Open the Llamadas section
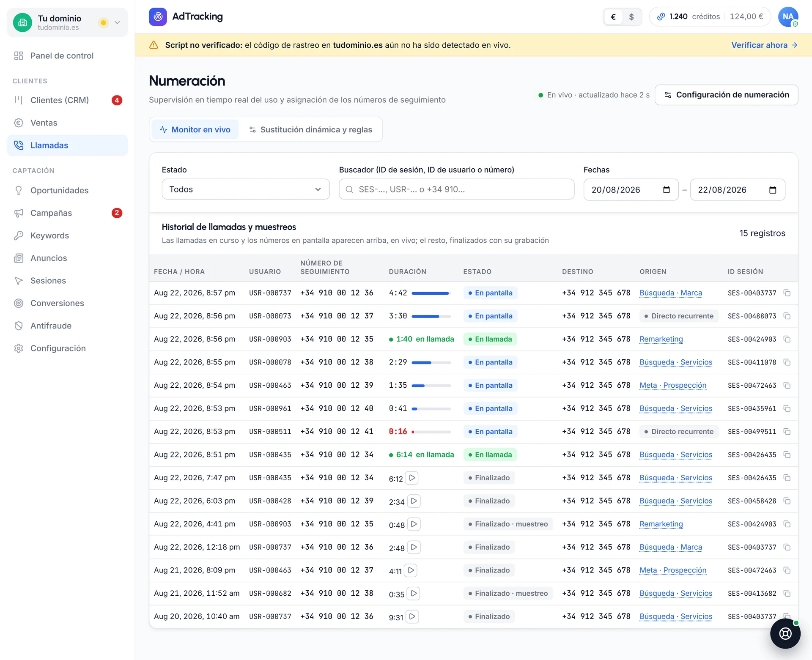 67,145
